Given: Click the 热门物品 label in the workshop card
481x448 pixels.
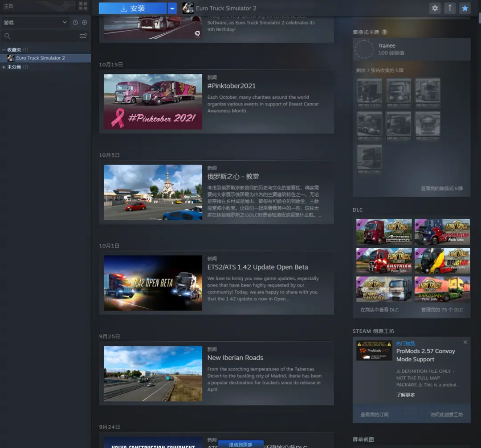Looking at the screenshot, I should pos(406,343).
